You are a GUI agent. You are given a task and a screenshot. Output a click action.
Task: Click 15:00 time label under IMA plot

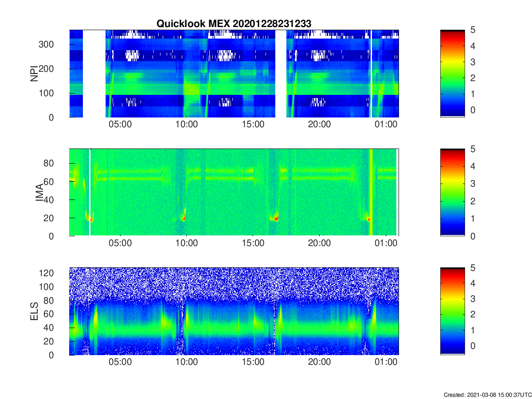click(x=253, y=244)
